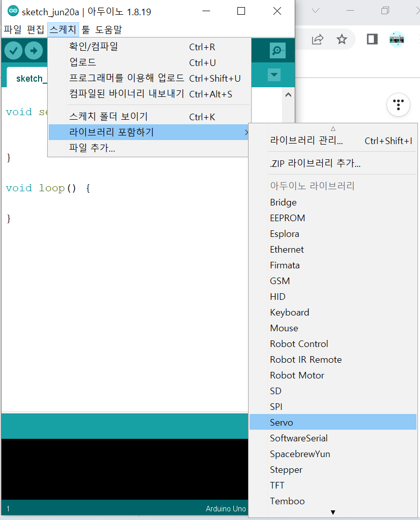The width and height of the screenshot is (420, 520).
Task: Include the SPI library
Action: click(333, 406)
